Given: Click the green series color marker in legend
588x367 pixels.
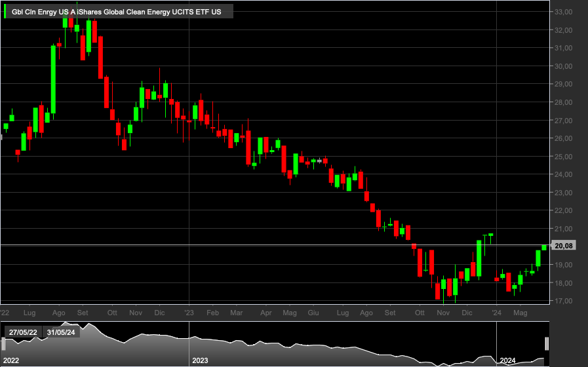Looking at the screenshot, I should (x=5, y=12).
